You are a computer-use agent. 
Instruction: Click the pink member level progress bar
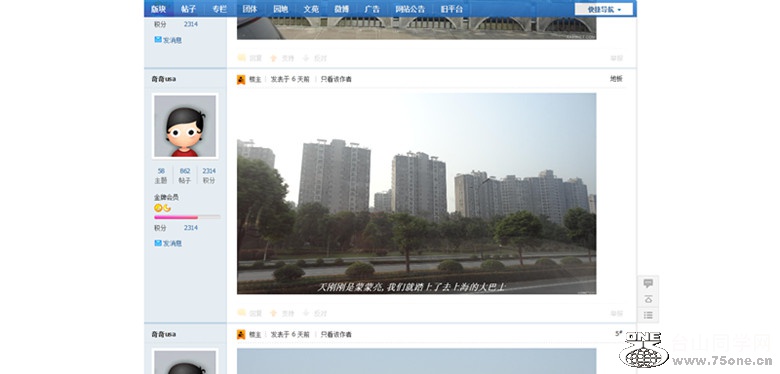point(187,217)
